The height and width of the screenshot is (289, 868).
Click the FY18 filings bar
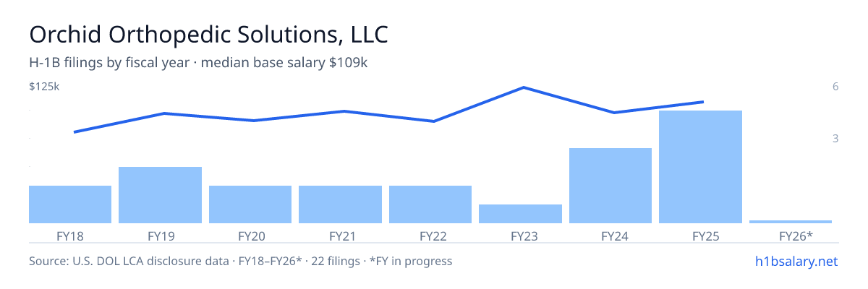point(70,204)
